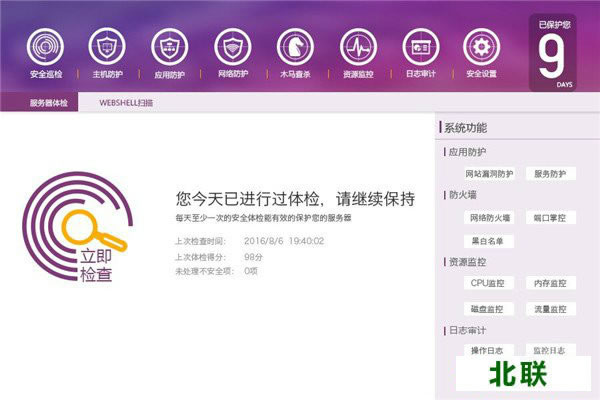Click the 网络防护 network shield icon
The width and height of the screenshot is (600, 400).
pos(233,46)
